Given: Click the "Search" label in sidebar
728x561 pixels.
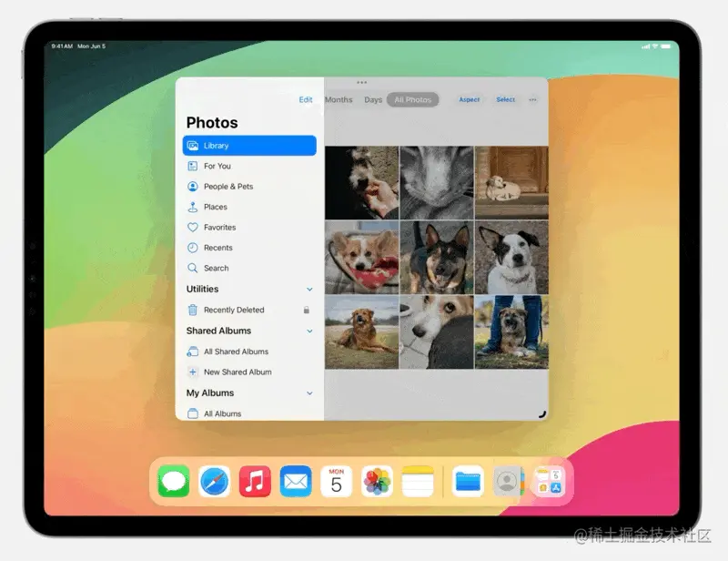Looking at the screenshot, I should tap(216, 268).
